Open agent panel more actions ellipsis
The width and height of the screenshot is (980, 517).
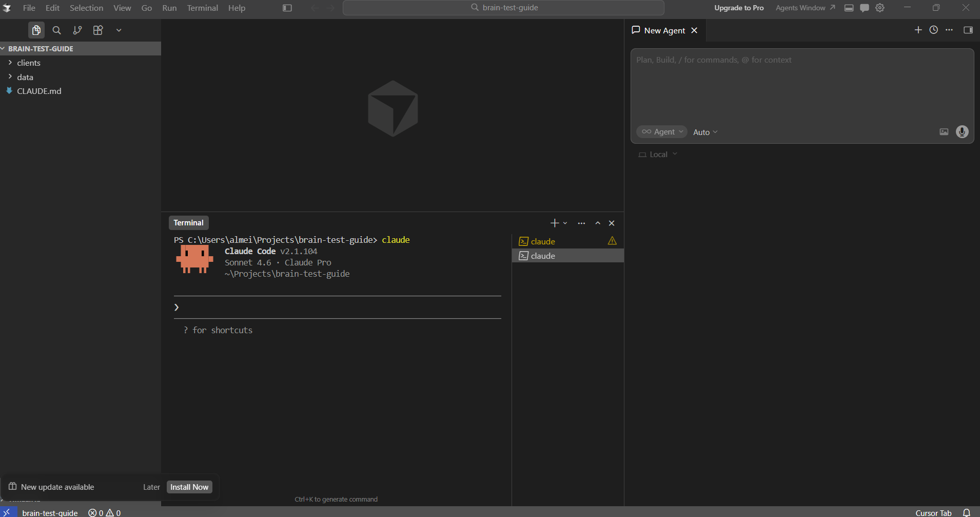click(x=949, y=30)
